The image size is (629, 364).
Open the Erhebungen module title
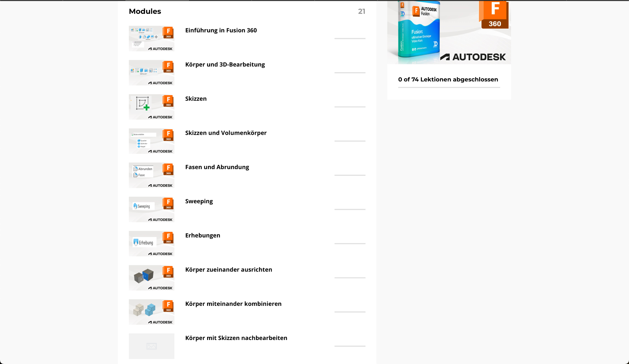(202, 235)
